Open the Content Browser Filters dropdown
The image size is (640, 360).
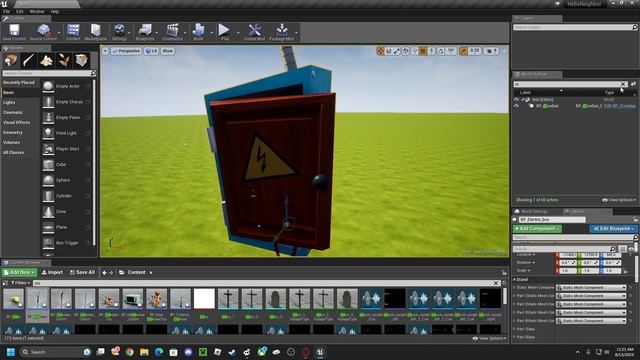tap(20, 283)
